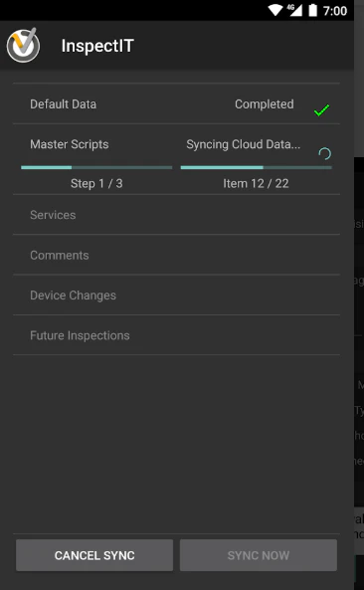Tap the InspectIT title text
The image size is (364, 590).
[x=97, y=46]
